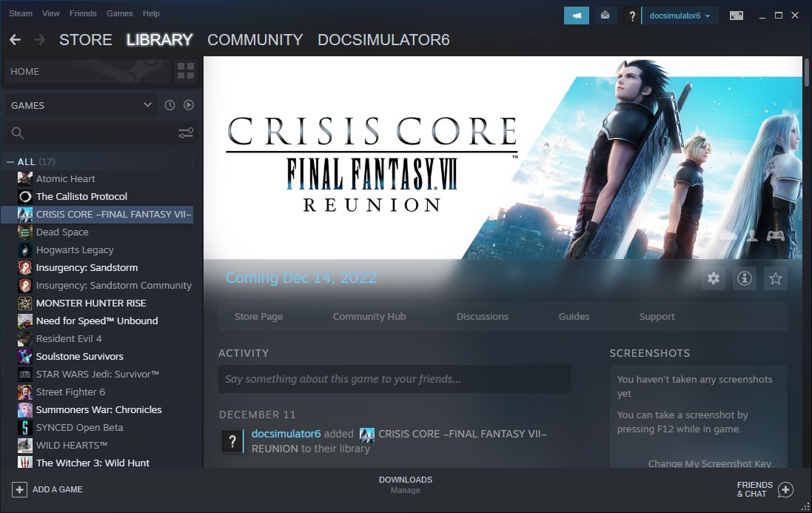Click the Hogwarts Legacy game icon

pyautogui.click(x=25, y=249)
